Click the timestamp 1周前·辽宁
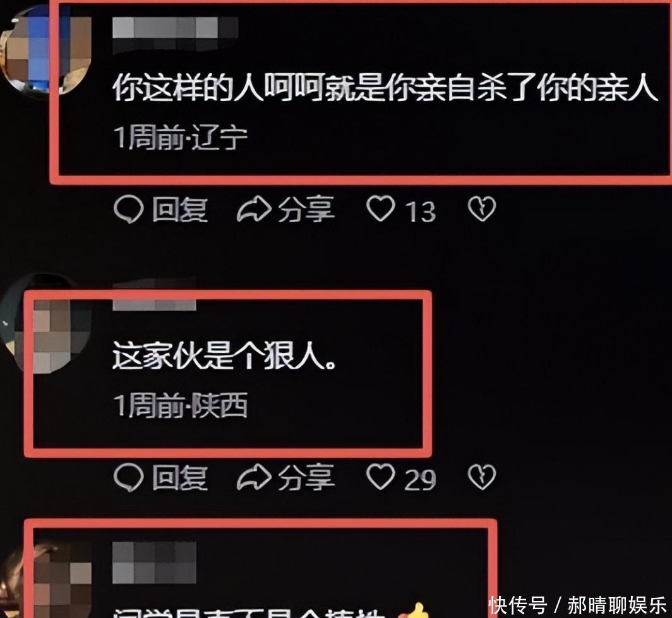Screen dimensions: 672x618 click(x=181, y=138)
